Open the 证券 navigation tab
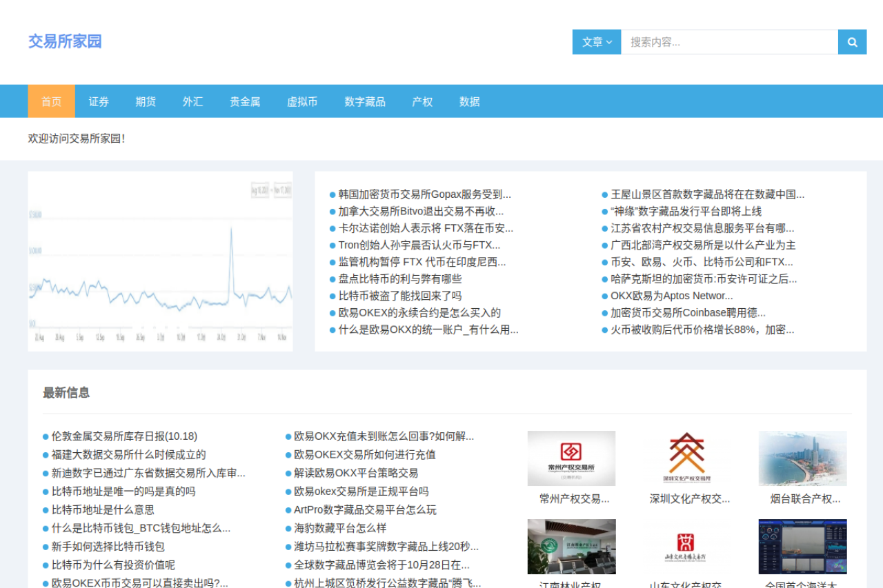Viewport: 883px width, 588px height. point(99,101)
